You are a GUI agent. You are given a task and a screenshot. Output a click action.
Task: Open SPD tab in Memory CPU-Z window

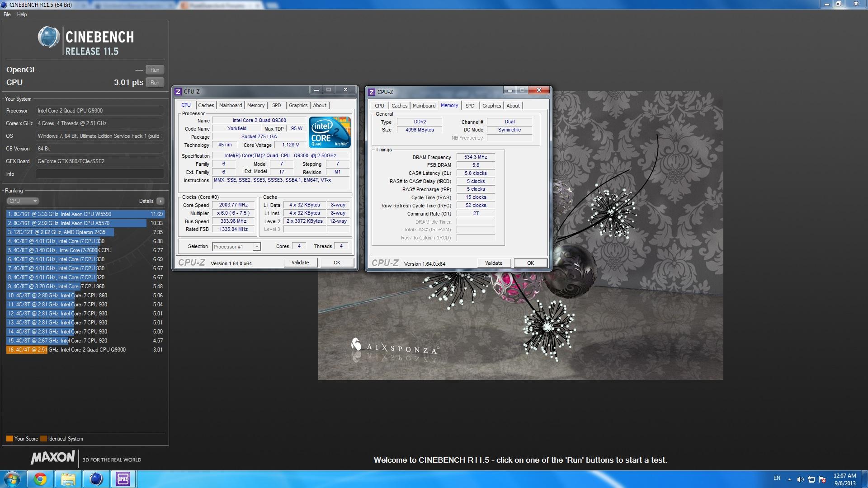pos(470,106)
